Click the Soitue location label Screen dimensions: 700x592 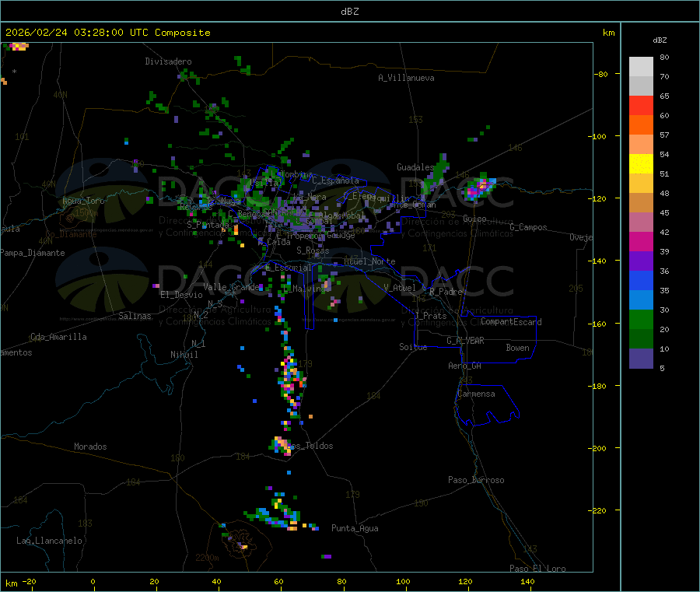[x=413, y=347]
